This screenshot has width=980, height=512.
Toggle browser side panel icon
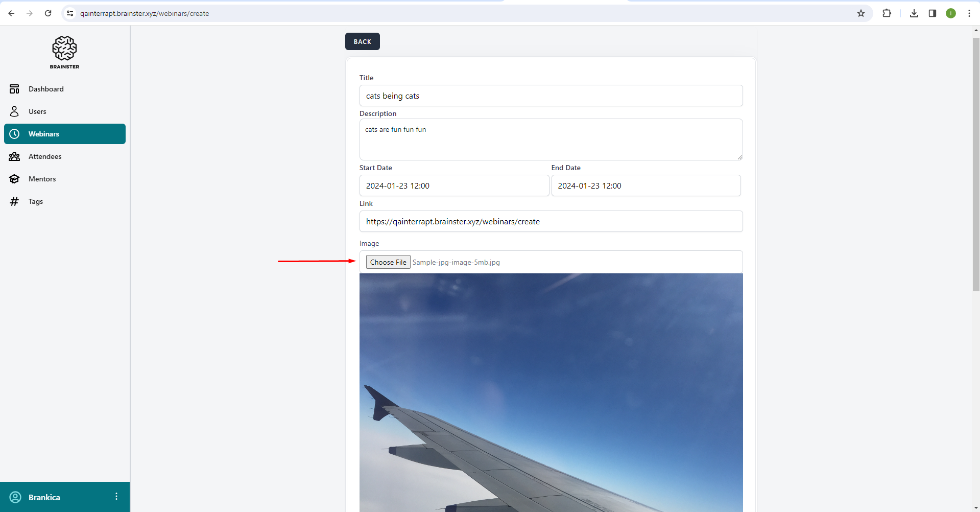pyautogui.click(x=933, y=13)
